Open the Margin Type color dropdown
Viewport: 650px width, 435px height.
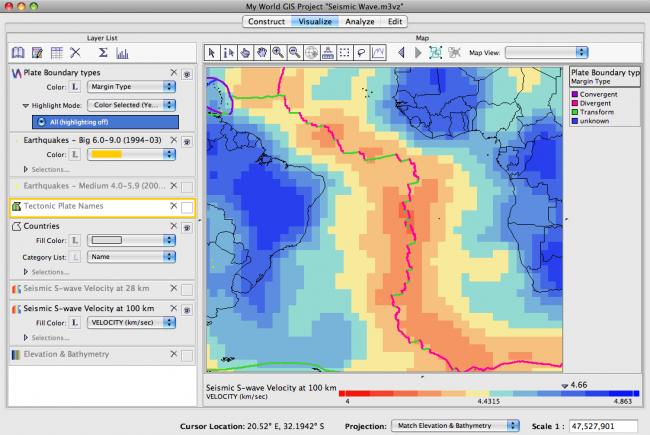coord(132,87)
